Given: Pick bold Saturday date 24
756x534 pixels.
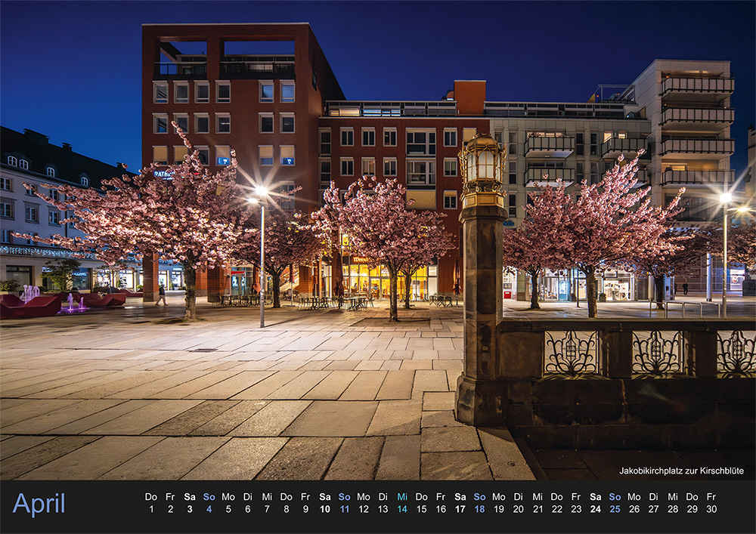Looking at the screenshot, I should (596, 509).
